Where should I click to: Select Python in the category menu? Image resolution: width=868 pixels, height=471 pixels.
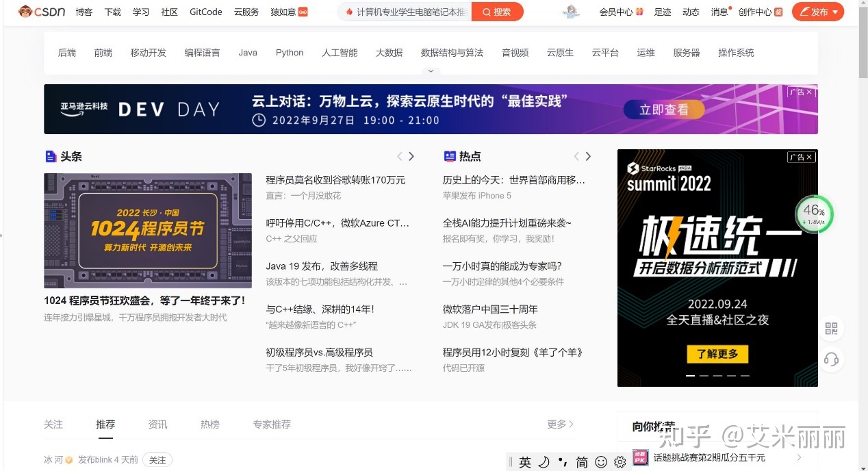point(290,52)
